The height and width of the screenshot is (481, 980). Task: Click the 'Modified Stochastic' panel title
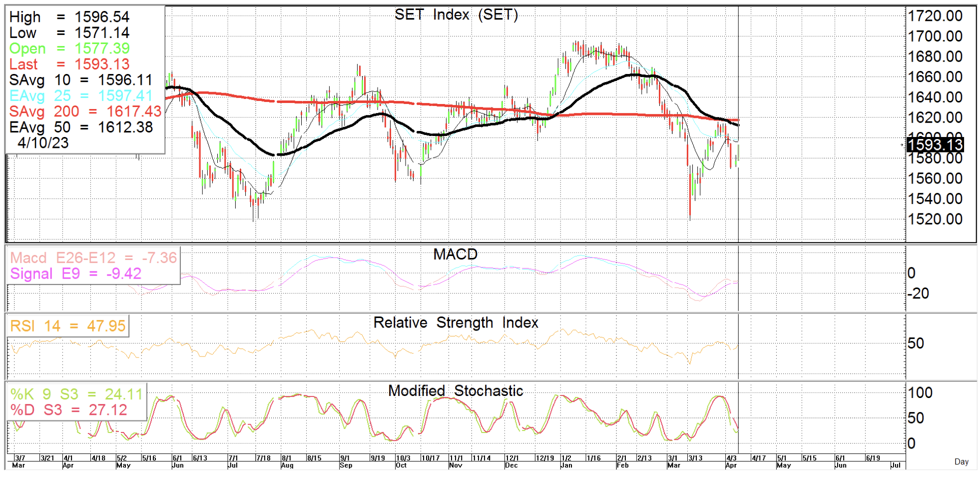click(456, 391)
